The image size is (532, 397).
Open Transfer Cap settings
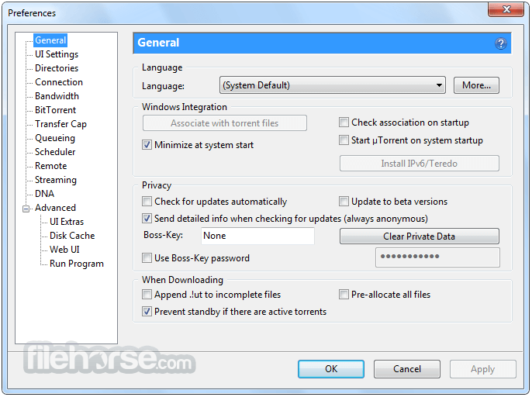click(x=60, y=124)
